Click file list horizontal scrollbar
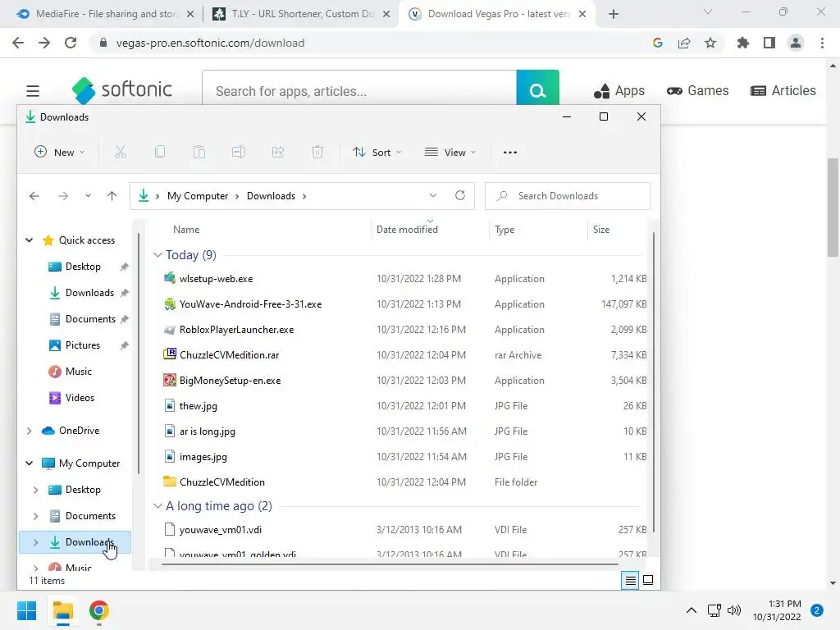The image size is (840, 630). 390,564
